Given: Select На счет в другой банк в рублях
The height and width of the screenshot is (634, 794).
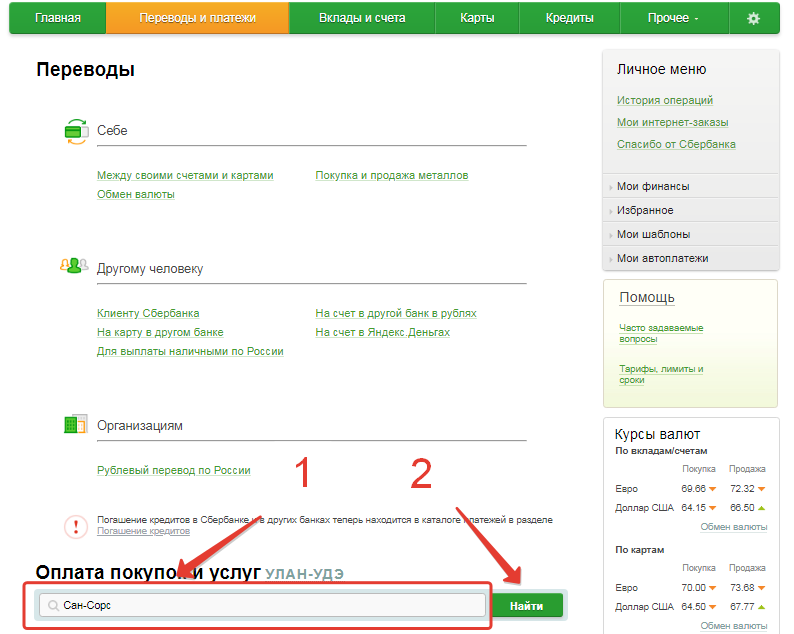Looking at the screenshot, I should [x=395, y=313].
